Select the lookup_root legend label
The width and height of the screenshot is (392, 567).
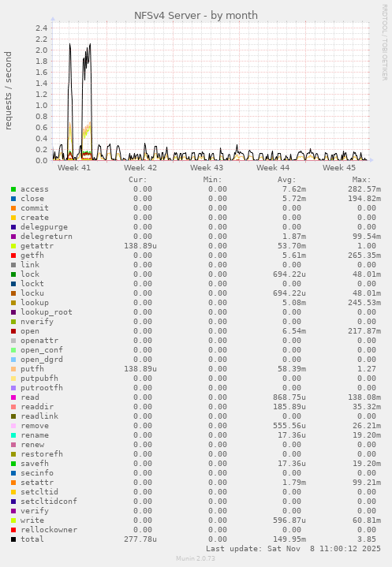(x=47, y=312)
